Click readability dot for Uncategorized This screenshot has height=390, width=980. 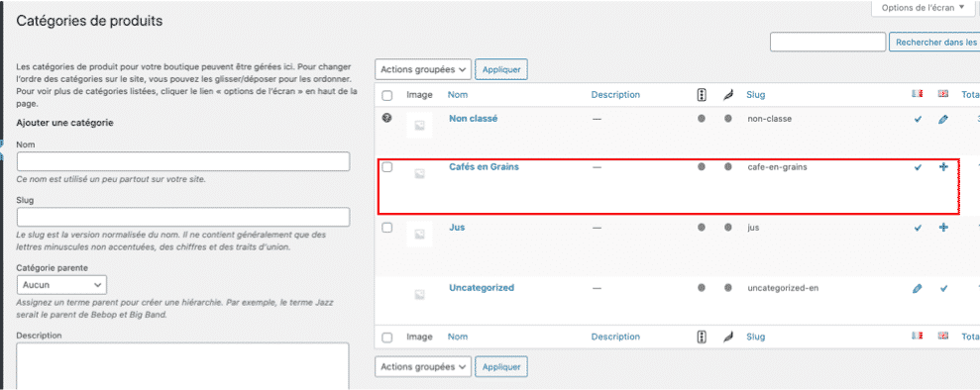point(727,288)
